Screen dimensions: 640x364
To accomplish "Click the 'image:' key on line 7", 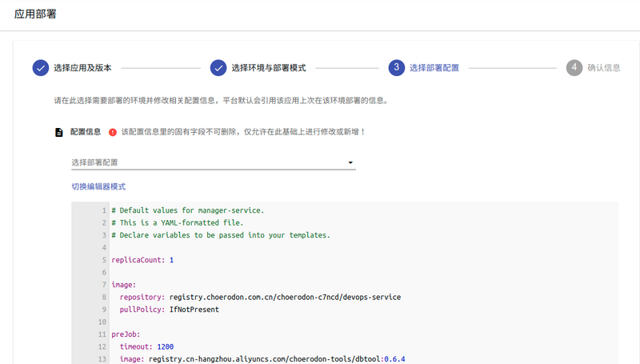I will coord(124,285).
